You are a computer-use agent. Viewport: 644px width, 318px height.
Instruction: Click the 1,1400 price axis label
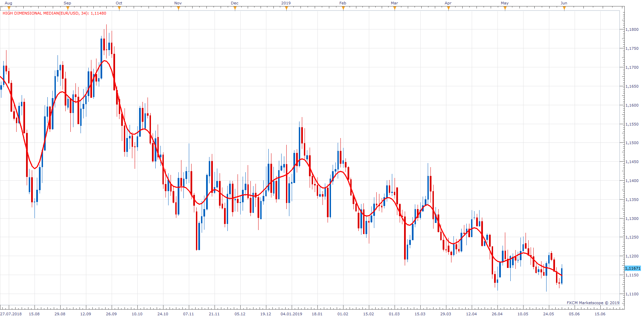(x=632, y=181)
